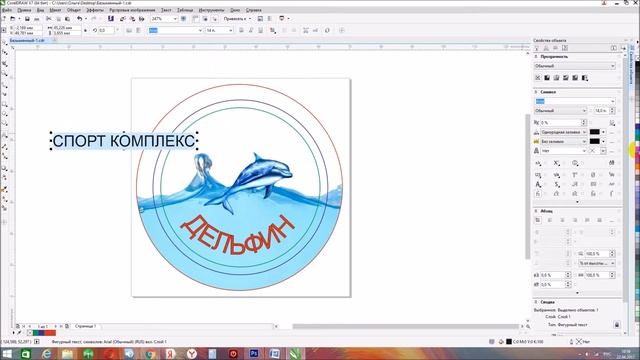The width and height of the screenshot is (640, 360).
Task: Click the fountain transparency icon
Action: [556, 78]
